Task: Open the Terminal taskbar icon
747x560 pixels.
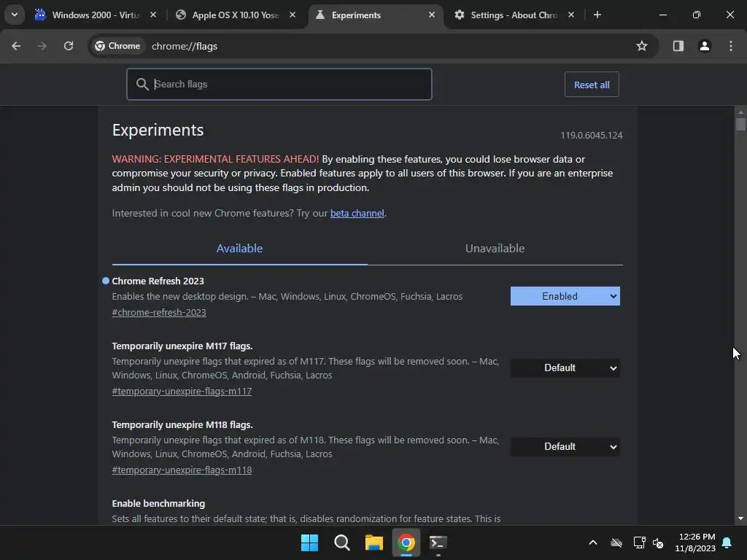Action: point(438,542)
